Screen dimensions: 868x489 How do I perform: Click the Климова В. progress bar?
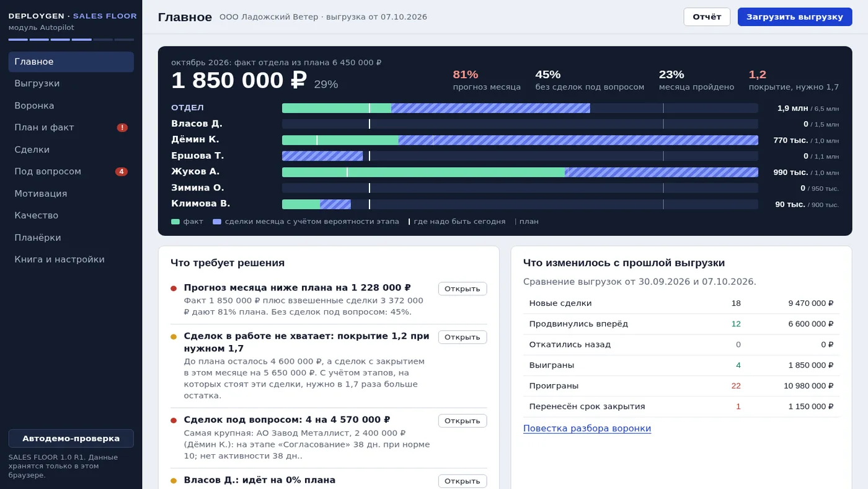pos(520,204)
